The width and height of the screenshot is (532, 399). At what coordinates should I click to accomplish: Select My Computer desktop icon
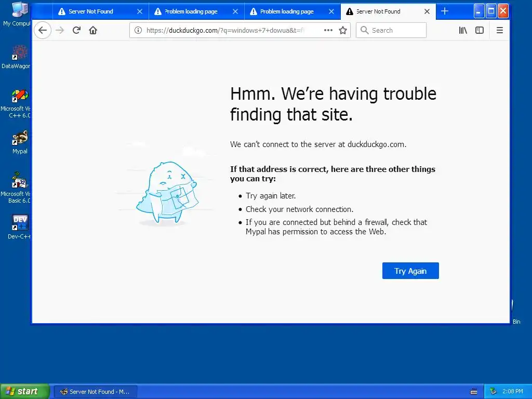16,14
